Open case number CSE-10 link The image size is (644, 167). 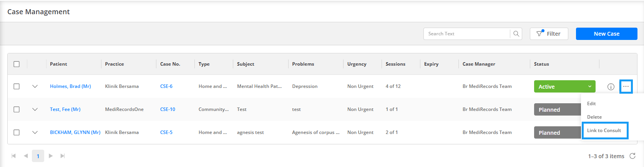tap(168, 109)
